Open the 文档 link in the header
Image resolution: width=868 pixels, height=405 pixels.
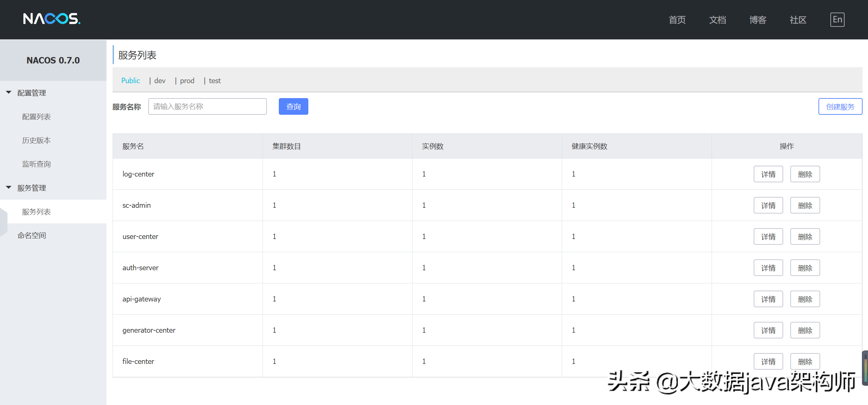(717, 20)
